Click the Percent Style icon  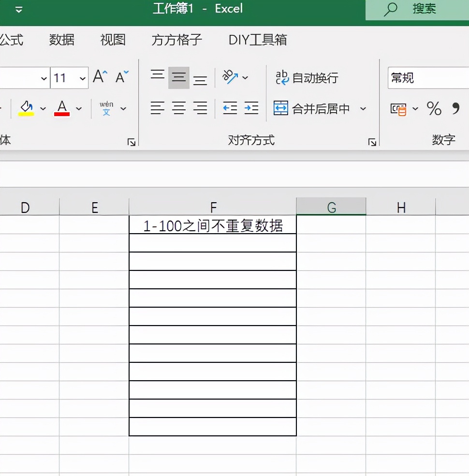click(x=434, y=108)
